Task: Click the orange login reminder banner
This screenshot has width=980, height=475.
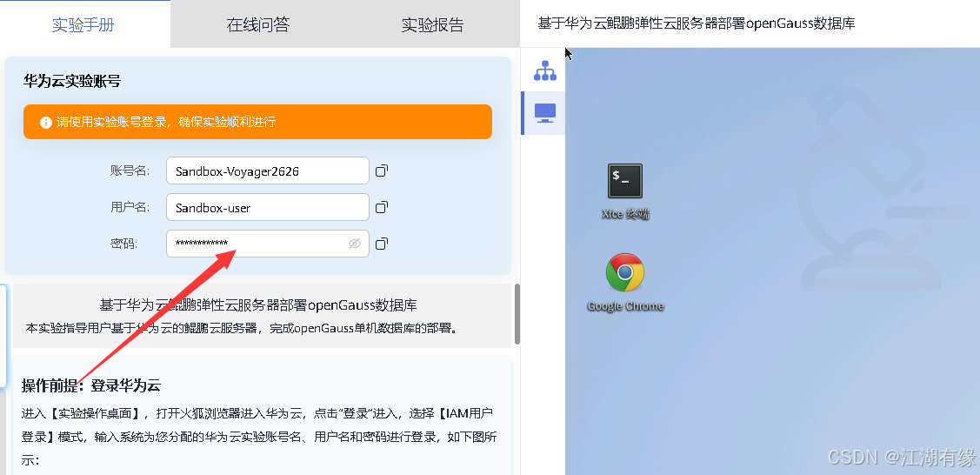Action: click(257, 122)
